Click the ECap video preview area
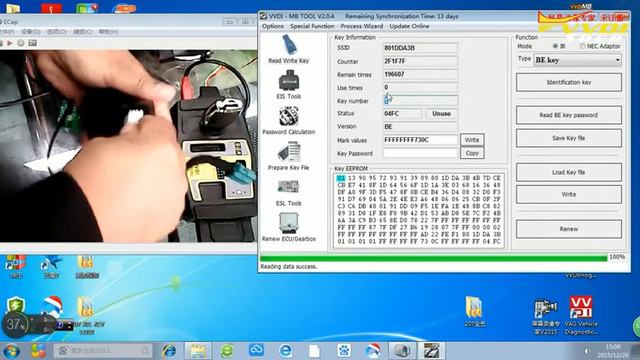Image resolution: width=640 pixels, height=360 pixels. pyautogui.click(x=128, y=146)
